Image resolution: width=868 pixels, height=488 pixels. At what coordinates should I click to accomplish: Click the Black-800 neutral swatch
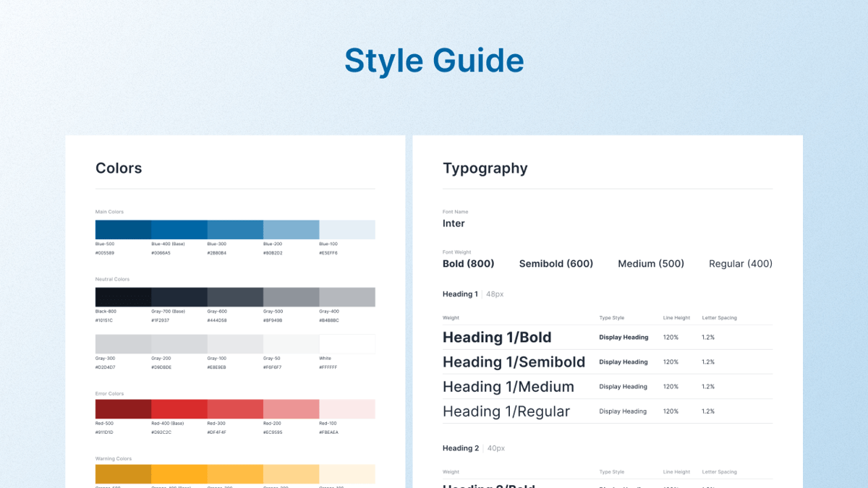[123, 296]
